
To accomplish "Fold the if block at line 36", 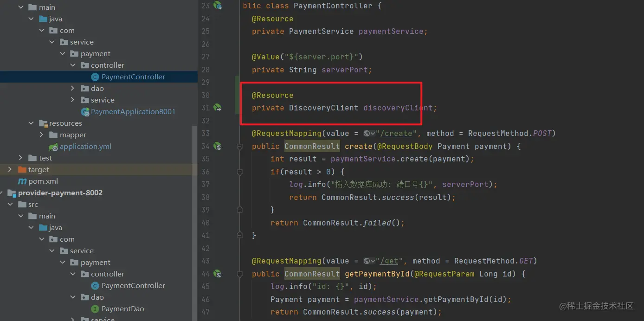I will tap(240, 172).
